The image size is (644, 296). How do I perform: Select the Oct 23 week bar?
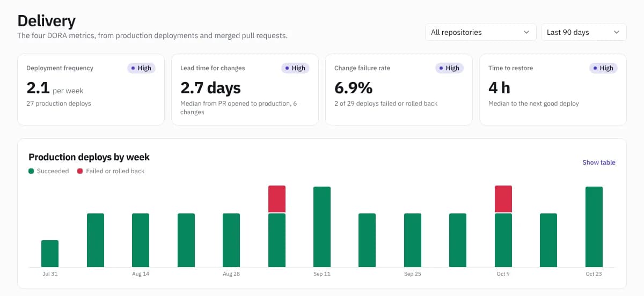594,227
